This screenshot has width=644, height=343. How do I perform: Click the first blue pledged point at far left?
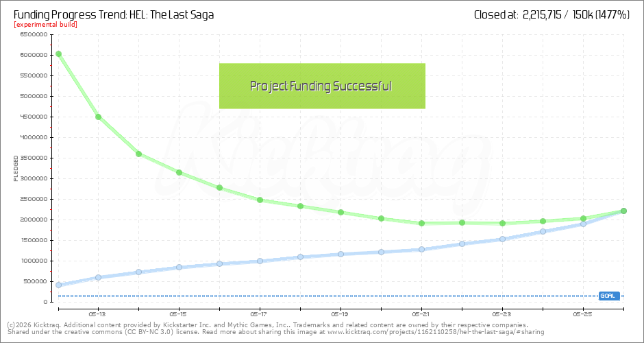click(x=58, y=285)
